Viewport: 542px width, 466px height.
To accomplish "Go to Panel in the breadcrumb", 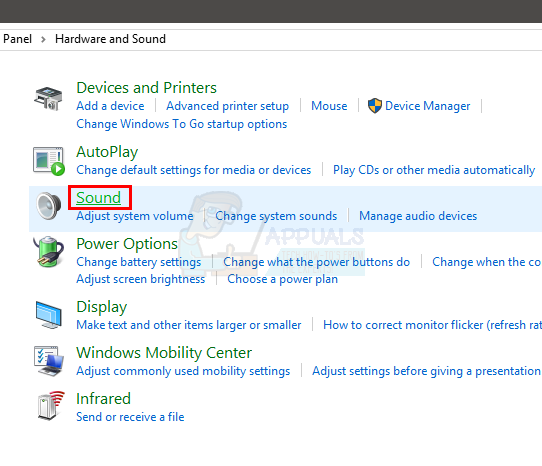I will 17,39.
